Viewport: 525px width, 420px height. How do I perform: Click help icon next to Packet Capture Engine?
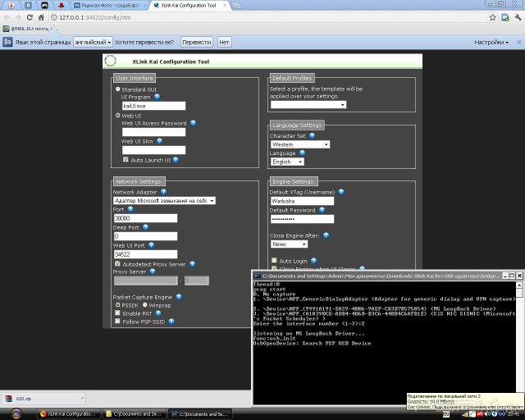tap(178, 296)
